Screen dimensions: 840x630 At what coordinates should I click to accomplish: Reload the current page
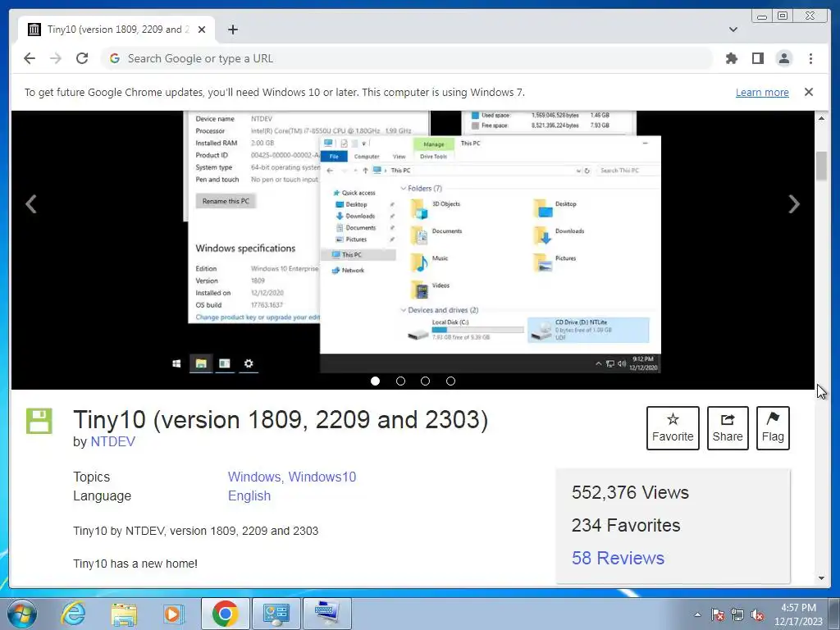[x=82, y=58]
